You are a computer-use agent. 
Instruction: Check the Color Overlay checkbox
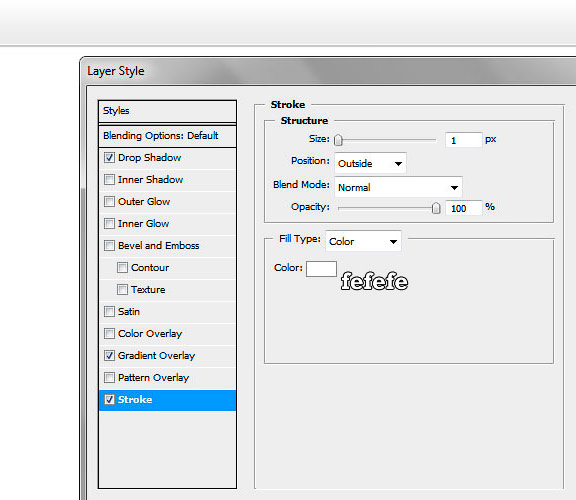[x=109, y=334]
